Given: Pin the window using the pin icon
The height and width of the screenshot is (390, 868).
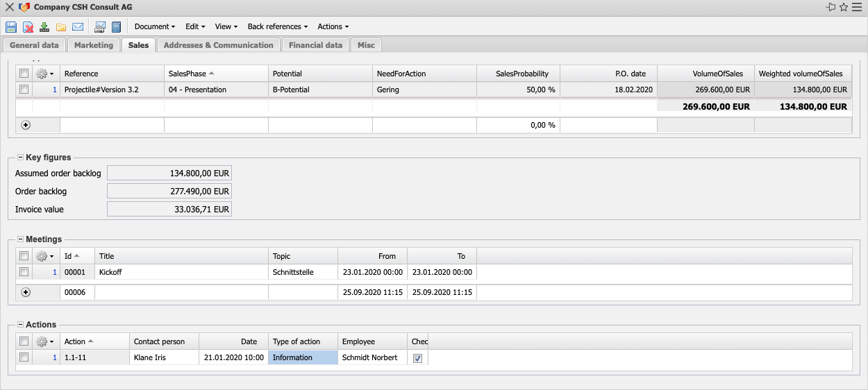Looking at the screenshot, I should pyautogui.click(x=831, y=7).
